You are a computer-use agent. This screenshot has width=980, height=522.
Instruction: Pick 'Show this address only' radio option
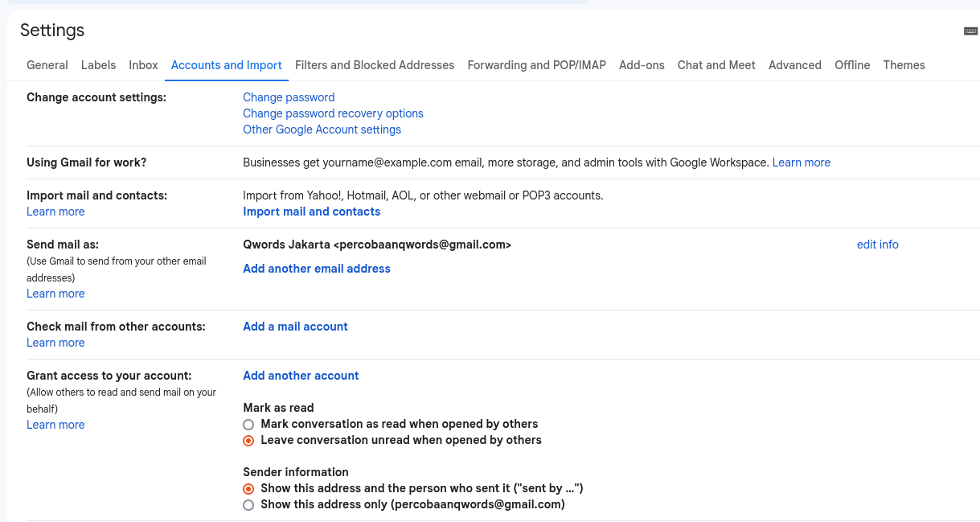248,505
